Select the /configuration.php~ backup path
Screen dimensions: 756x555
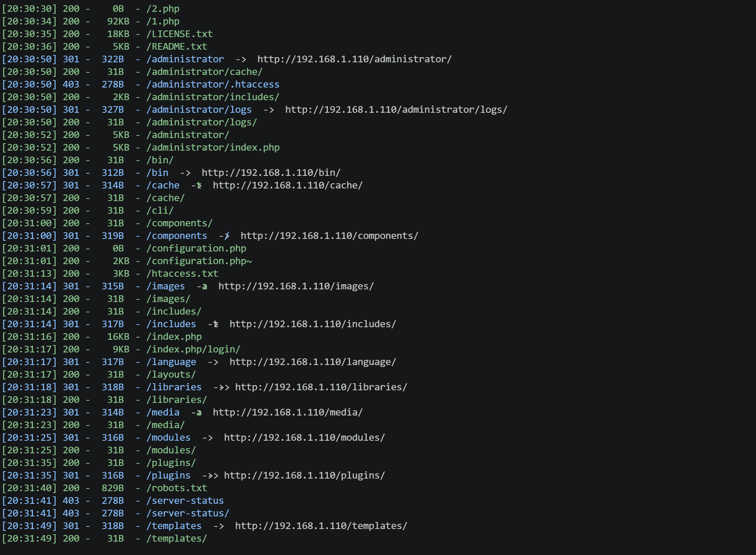(199, 261)
